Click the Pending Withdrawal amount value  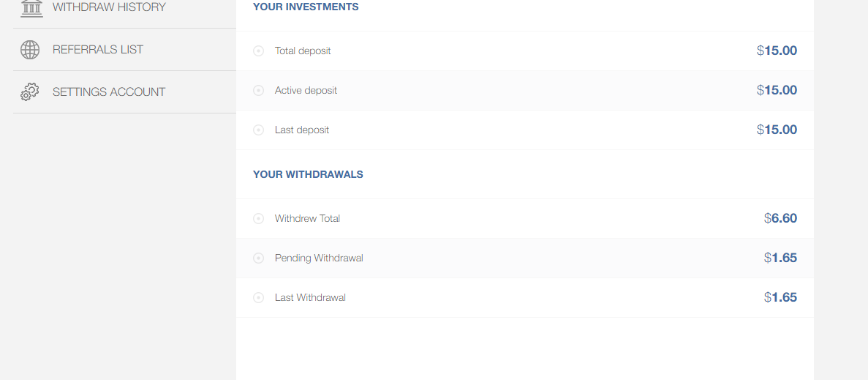(x=780, y=258)
